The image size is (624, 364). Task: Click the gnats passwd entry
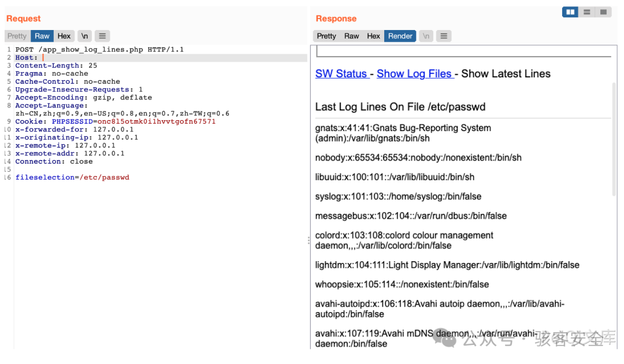[403, 133]
